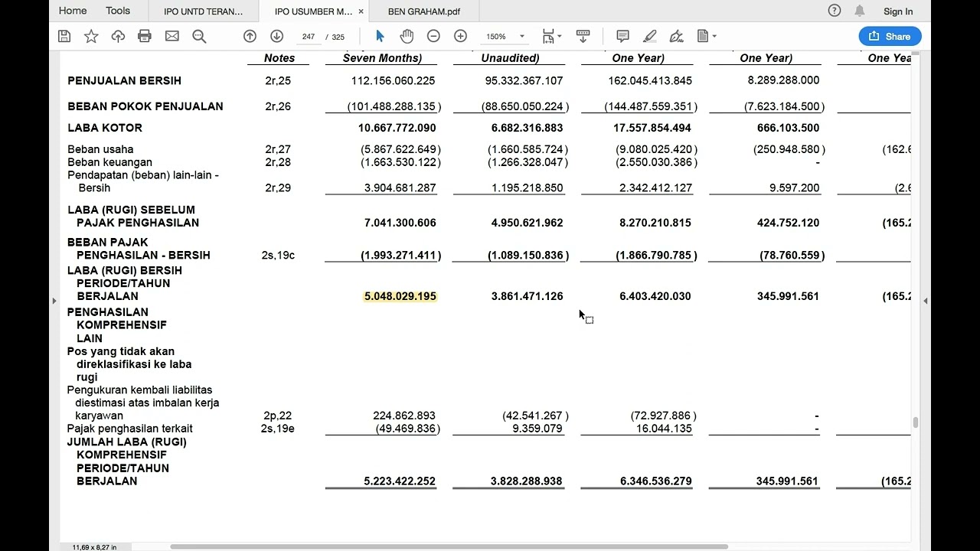Click PENJUALAN BERSIH row label
The height and width of the screenshot is (551, 980).
point(124,80)
